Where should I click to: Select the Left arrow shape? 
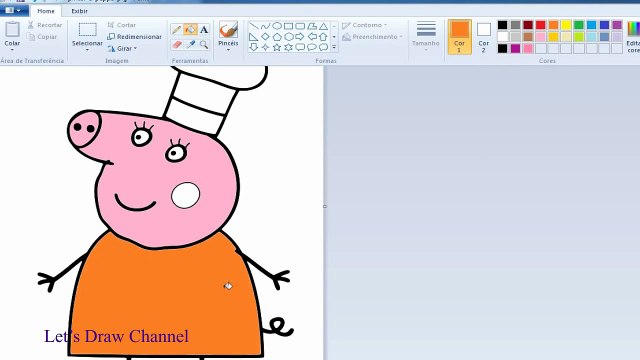(x=312, y=37)
